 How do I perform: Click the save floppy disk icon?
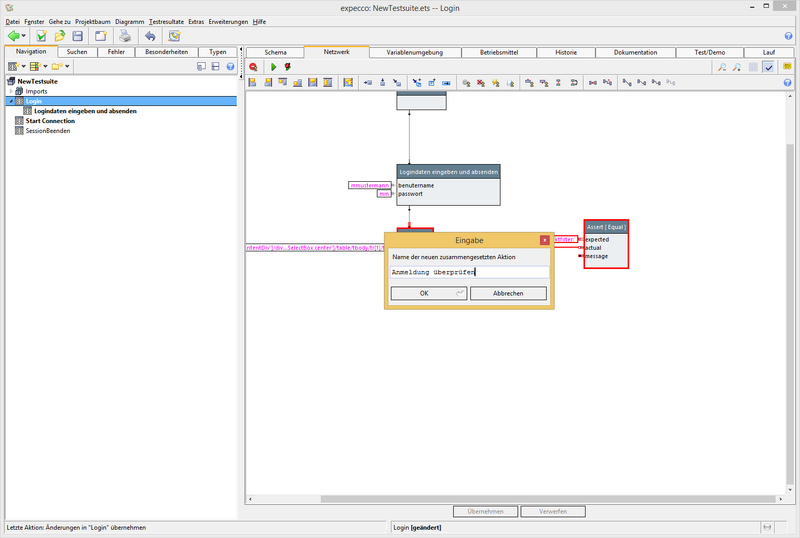click(x=77, y=36)
